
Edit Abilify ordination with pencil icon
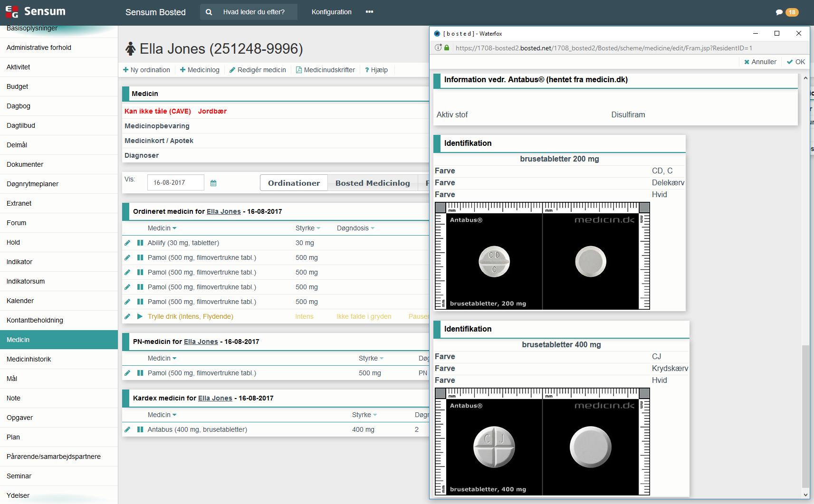pyautogui.click(x=127, y=243)
